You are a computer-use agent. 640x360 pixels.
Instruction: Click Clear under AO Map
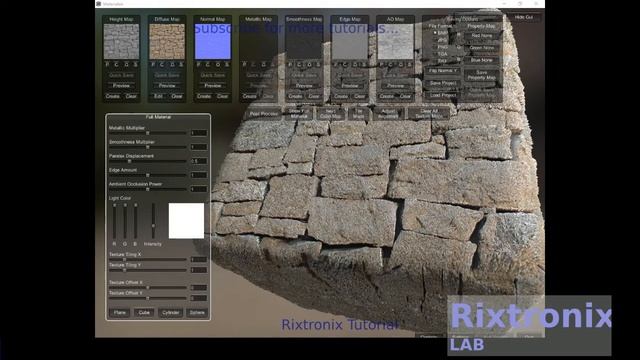click(405, 96)
